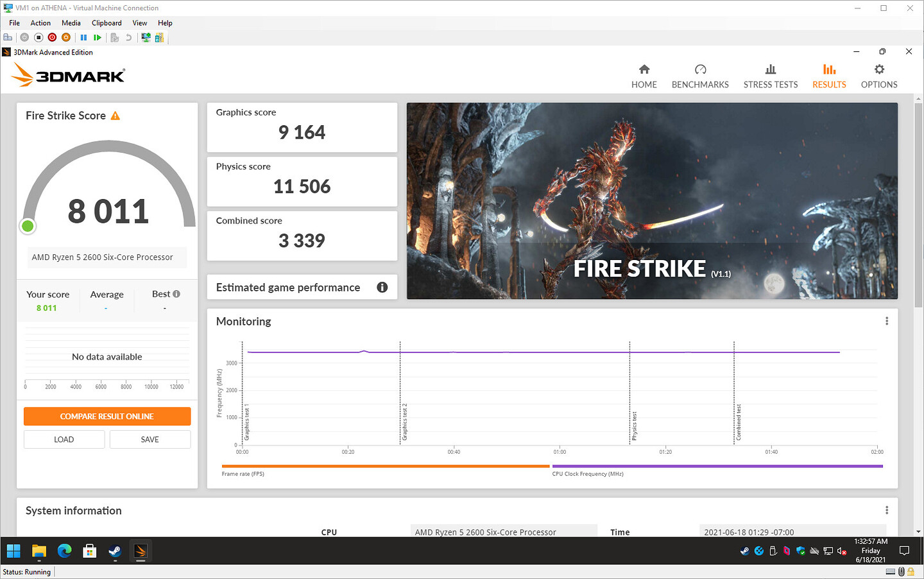Image resolution: width=924 pixels, height=579 pixels.
Task: Click the taskbar clock showing 1:32:57 AM
Action: click(x=871, y=551)
